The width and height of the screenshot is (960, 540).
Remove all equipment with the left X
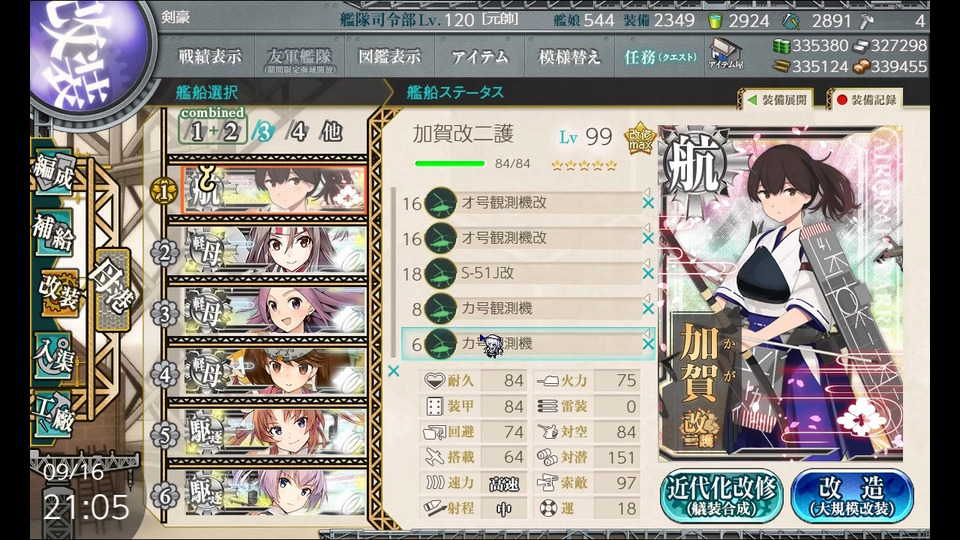click(394, 370)
